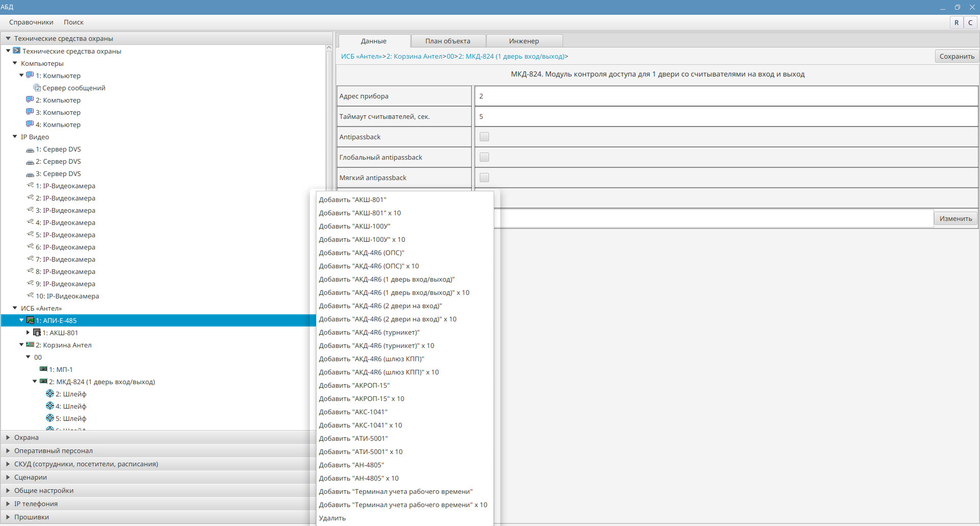Image resolution: width=980 pixels, height=526 pixels.
Task: Select the АКШ-801 device icon in tree
Action: pos(37,333)
